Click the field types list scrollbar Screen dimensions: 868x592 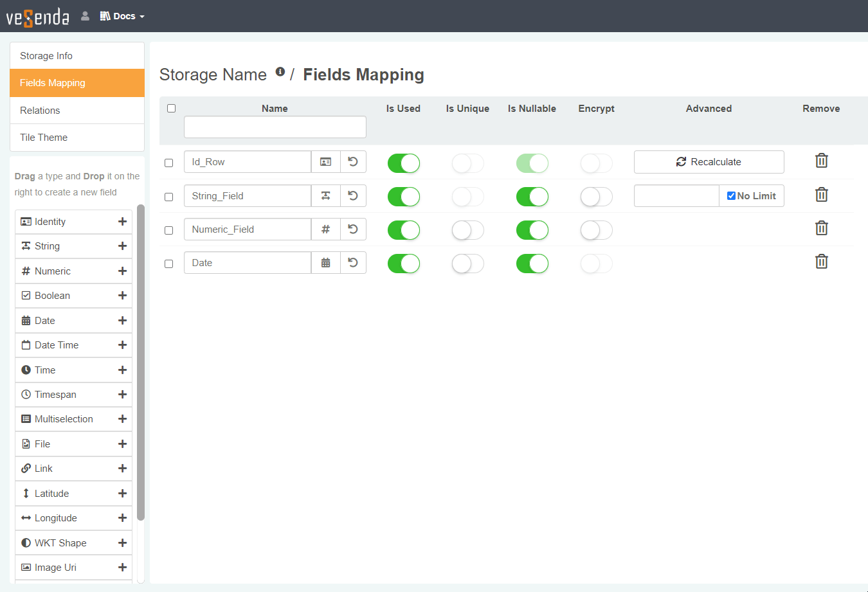pos(141,360)
